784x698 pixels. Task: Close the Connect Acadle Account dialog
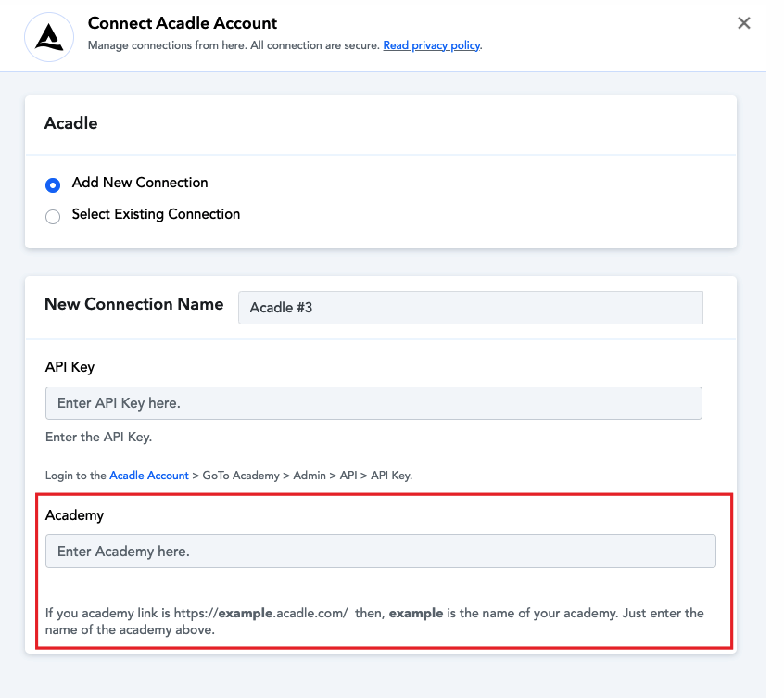coord(743,23)
